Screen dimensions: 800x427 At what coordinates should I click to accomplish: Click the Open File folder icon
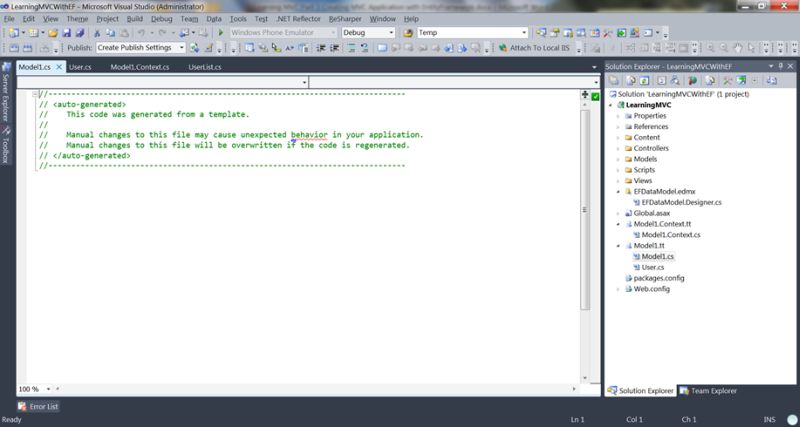(53, 33)
